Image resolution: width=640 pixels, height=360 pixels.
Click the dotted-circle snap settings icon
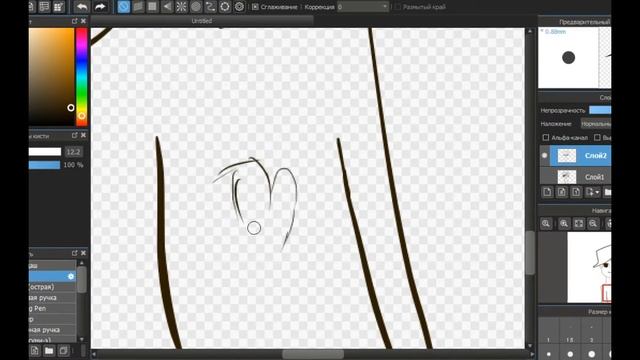click(225, 7)
